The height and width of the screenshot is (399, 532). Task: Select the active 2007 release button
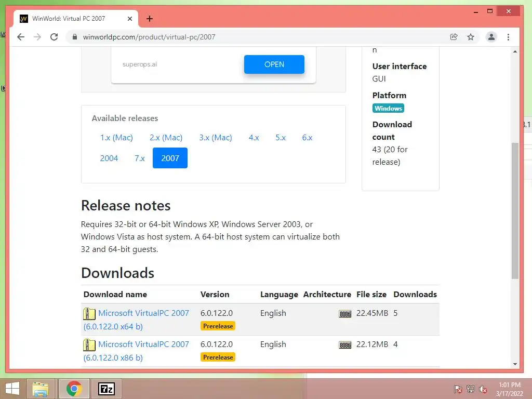(x=170, y=158)
